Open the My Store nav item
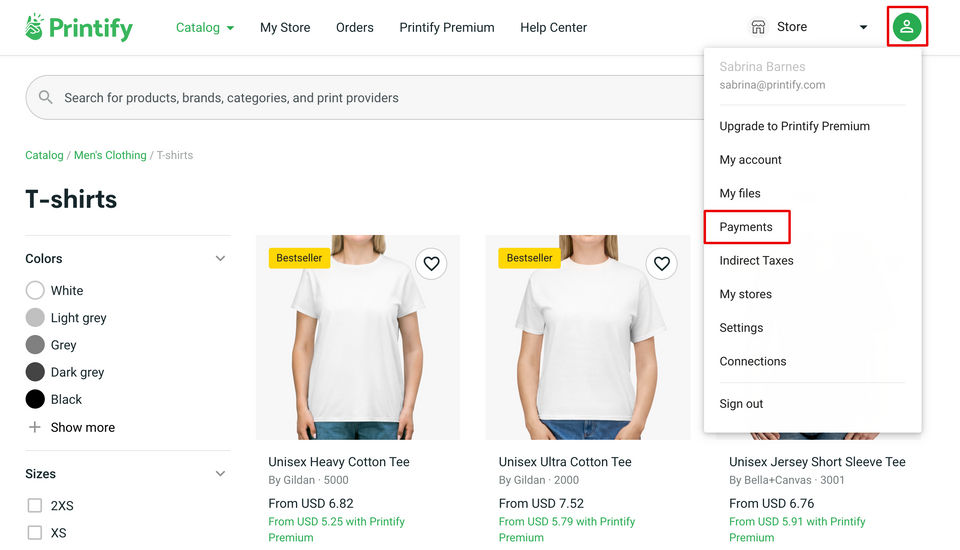Screen dimensions: 960x550 click(x=285, y=28)
